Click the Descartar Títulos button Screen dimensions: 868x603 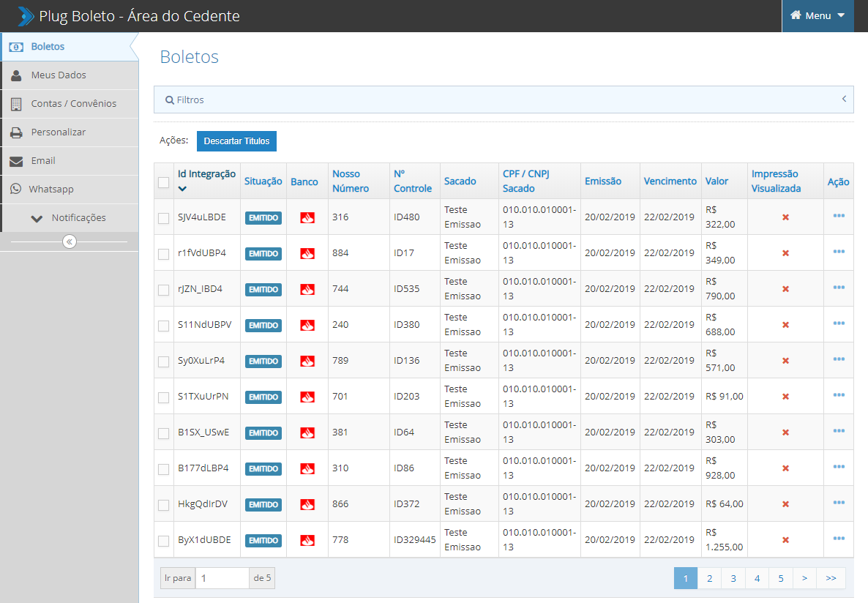pyautogui.click(x=236, y=141)
